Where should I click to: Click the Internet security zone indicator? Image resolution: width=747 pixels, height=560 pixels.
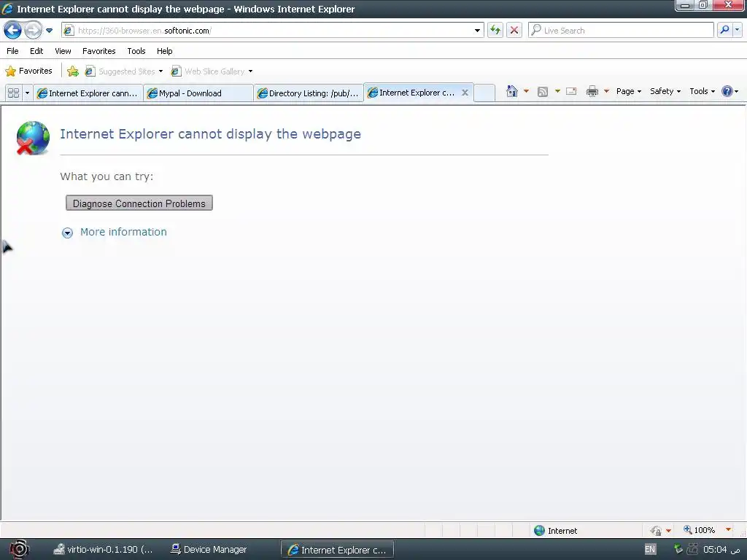(x=555, y=531)
